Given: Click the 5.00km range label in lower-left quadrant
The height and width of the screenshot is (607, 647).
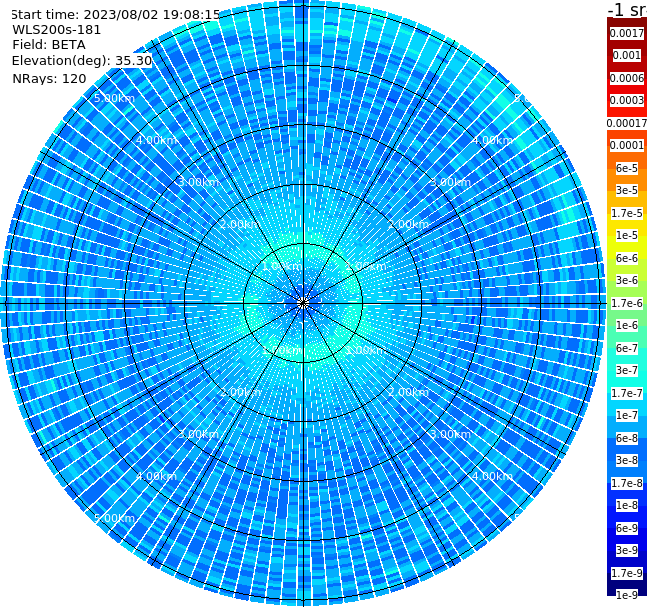Looking at the screenshot, I should 114,518.
